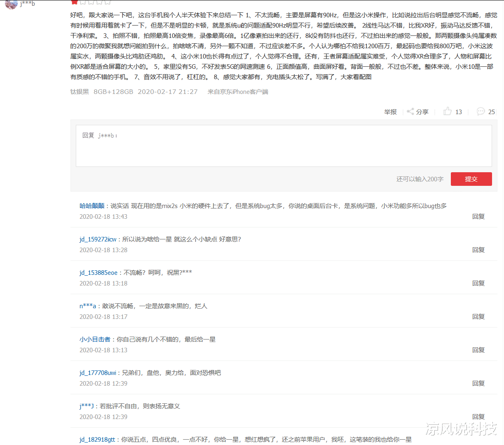Click comment text 兄弟们，盘他，奥力给

pos(153,372)
